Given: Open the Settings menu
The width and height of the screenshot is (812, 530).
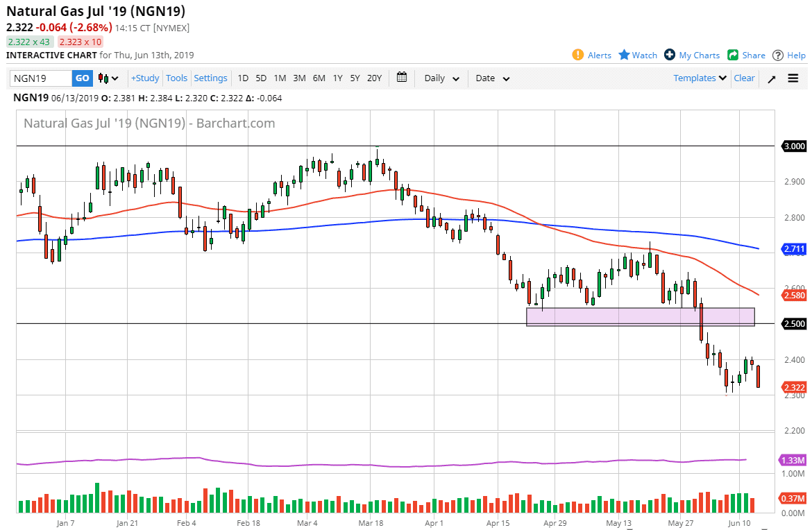Looking at the screenshot, I should pyautogui.click(x=210, y=78).
